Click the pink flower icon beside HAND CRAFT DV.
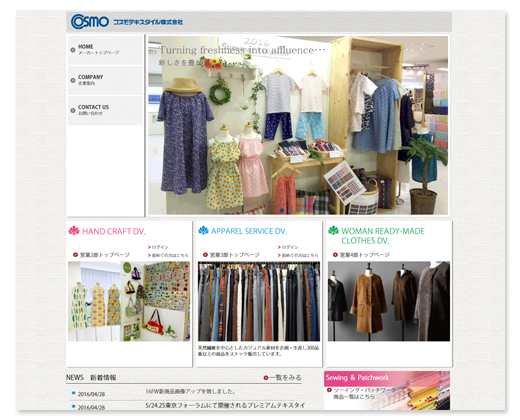Image resolution: width=520 pixels, height=420 pixels. point(74,231)
